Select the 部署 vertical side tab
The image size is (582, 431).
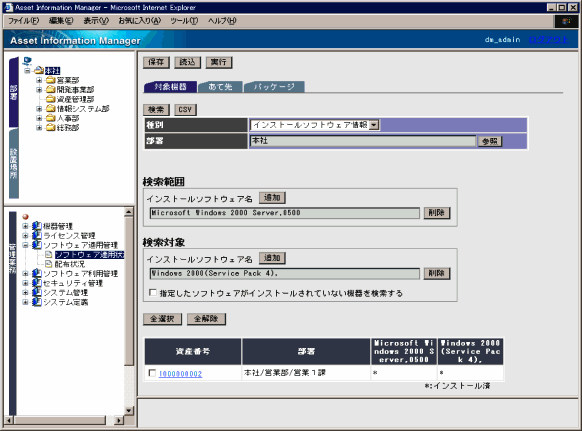point(14,92)
